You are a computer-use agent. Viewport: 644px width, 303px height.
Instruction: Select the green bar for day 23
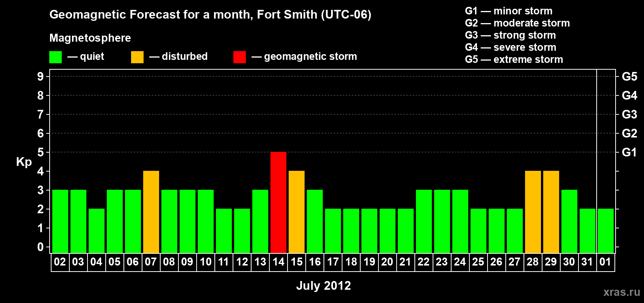pos(442,221)
